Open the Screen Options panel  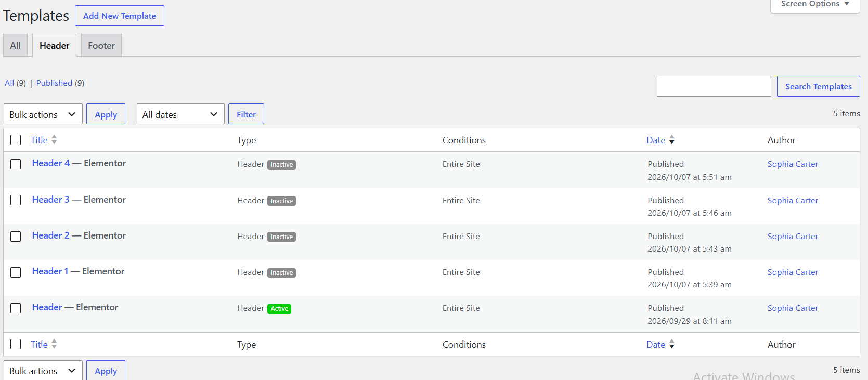pos(815,4)
